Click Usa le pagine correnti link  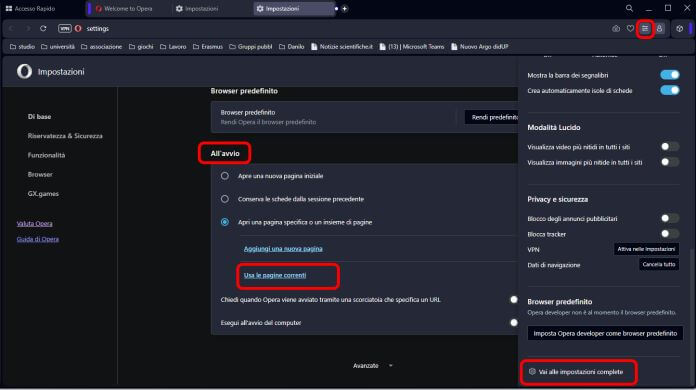[x=275, y=276]
